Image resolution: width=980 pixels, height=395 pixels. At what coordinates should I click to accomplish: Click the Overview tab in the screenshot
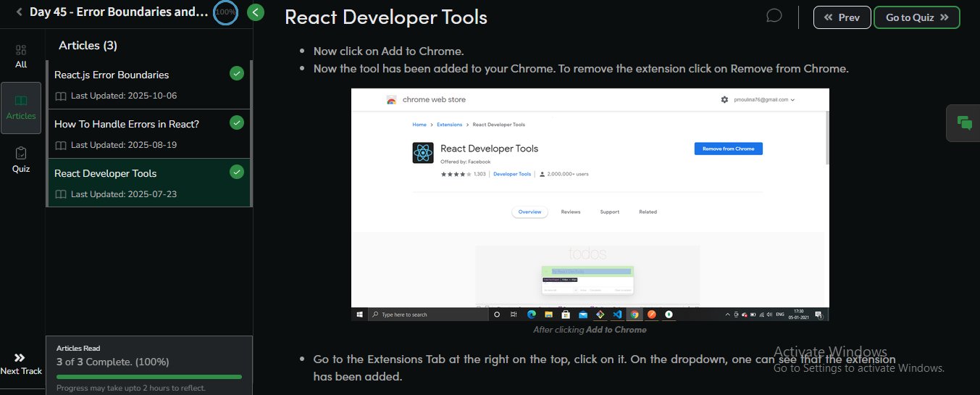[x=529, y=212]
